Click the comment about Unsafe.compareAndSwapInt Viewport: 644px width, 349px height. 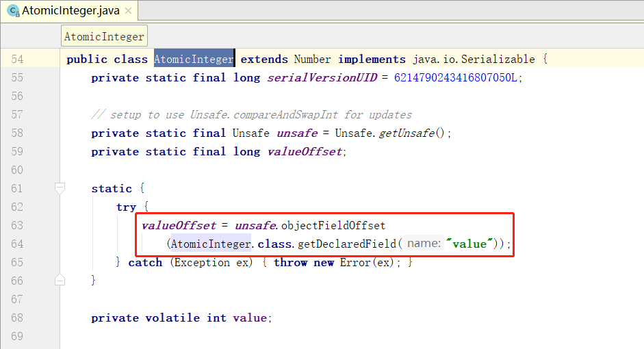[251, 114]
